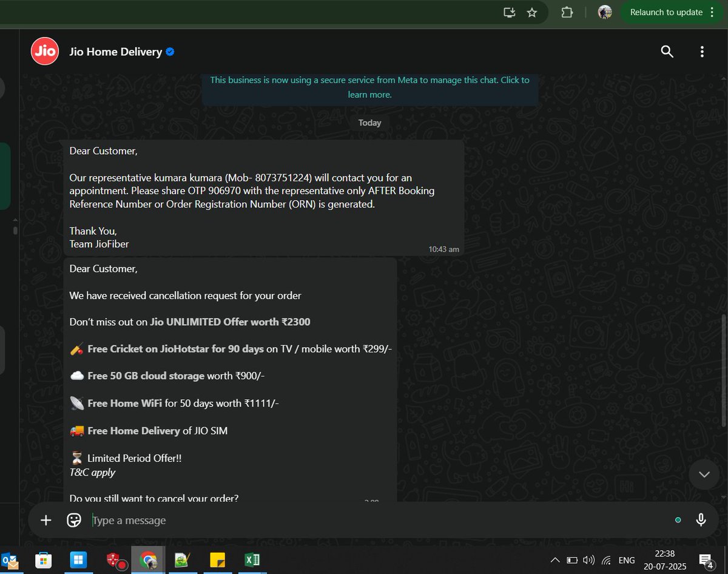Click the Free 50 GB cloud storage line
The height and width of the screenshot is (574, 728).
[x=167, y=376]
